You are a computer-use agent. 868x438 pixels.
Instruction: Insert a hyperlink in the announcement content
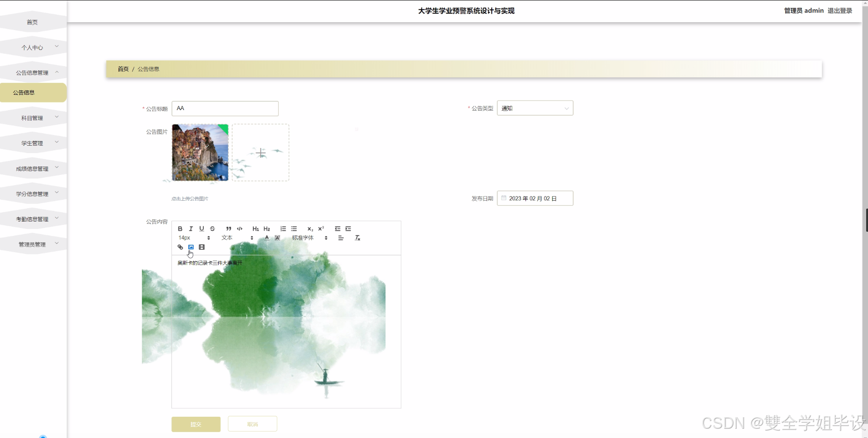point(180,247)
